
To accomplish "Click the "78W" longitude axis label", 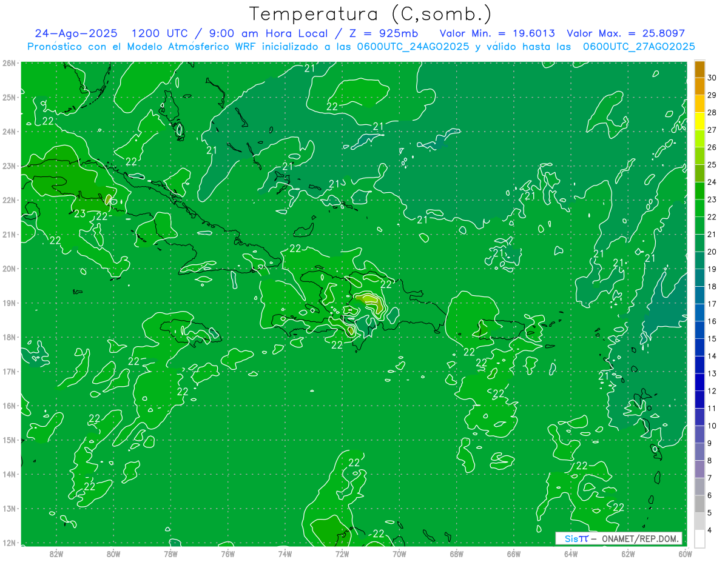I will click(170, 554).
